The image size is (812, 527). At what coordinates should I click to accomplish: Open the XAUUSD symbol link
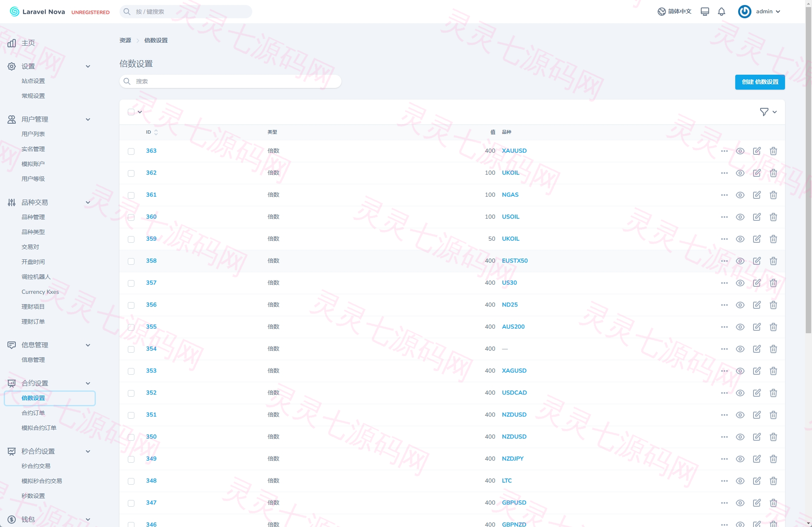click(514, 151)
